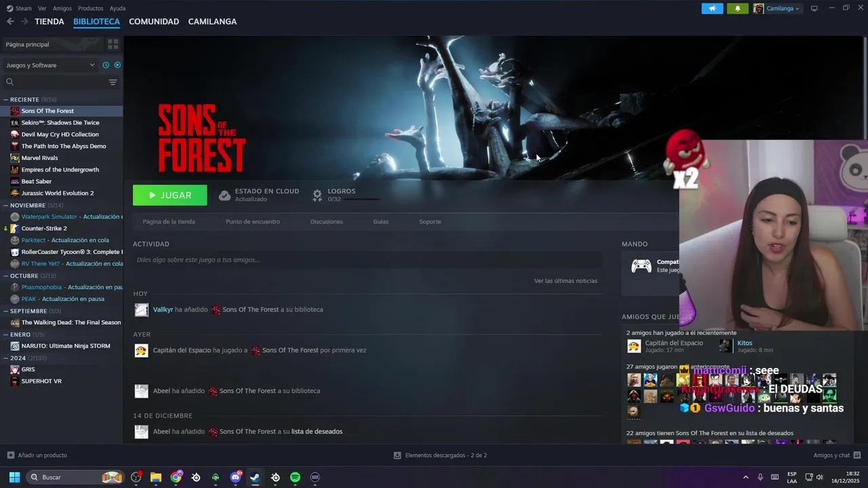Open Vallkyr's profile from activity
868x488 pixels.
[163, 310]
